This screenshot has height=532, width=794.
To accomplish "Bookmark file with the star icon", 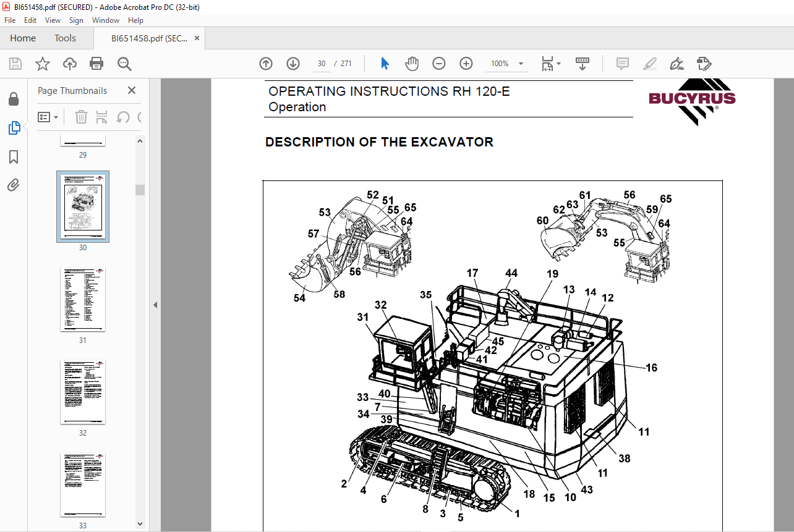I will (42, 64).
